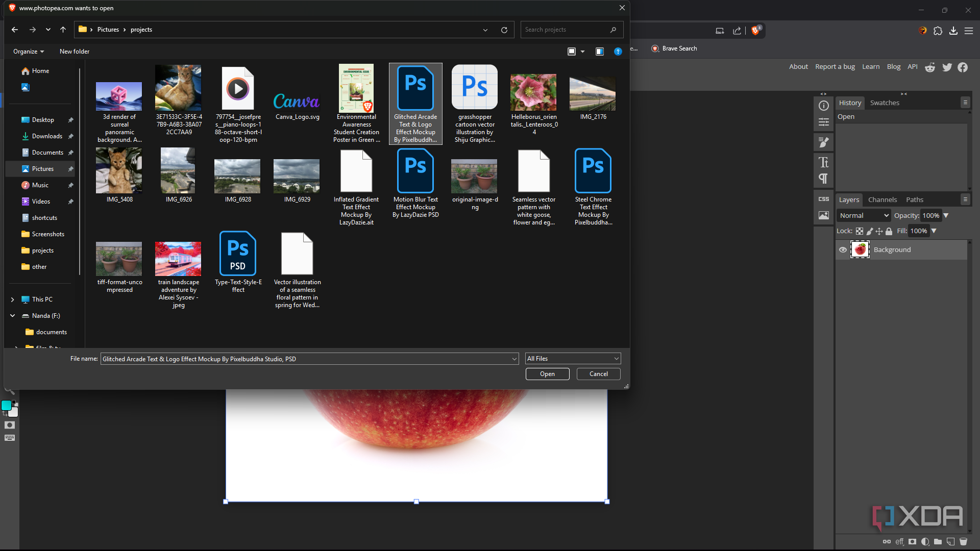Toggle lock transparent pixels checkerboard
Screen dimensions: 980x551
click(x=860, y=231)
